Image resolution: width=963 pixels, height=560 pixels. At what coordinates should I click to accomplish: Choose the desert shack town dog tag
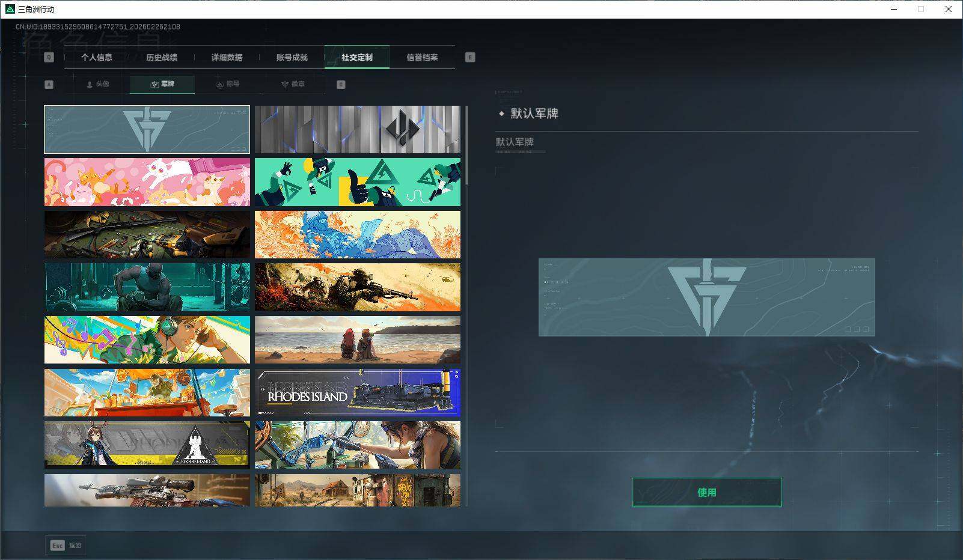358,490
